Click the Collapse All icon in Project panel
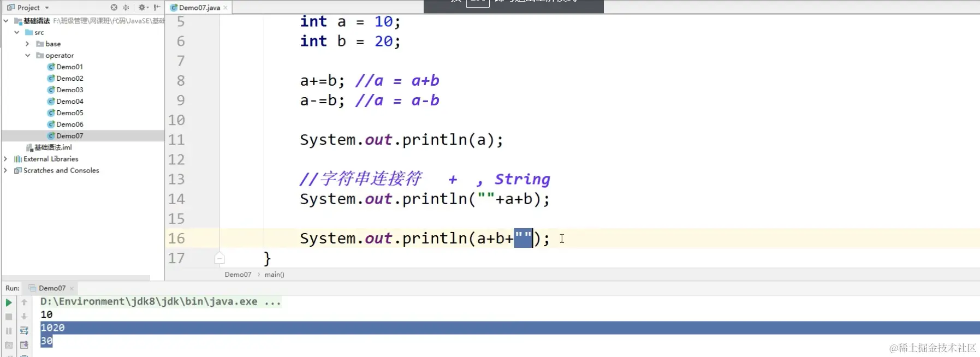This screenshot has height=357, width=980. coord(126,8)
